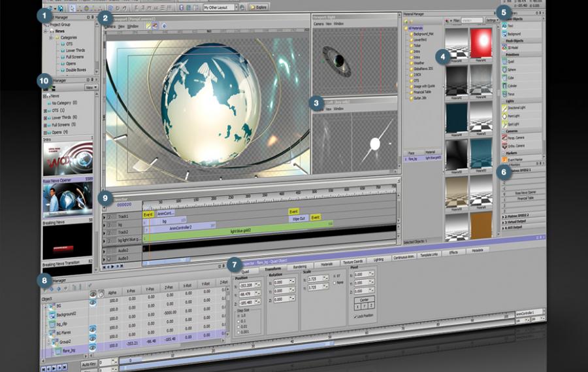The width and height of the screenshot is (588, 372).
Task: Click the save icon in main toolbar
Action: 60,8
